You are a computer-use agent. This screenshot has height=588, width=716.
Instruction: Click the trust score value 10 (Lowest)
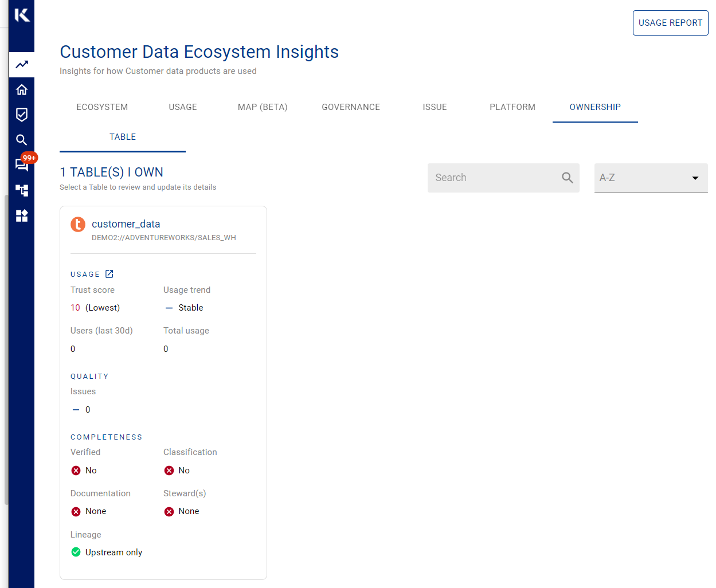[95, 308]
